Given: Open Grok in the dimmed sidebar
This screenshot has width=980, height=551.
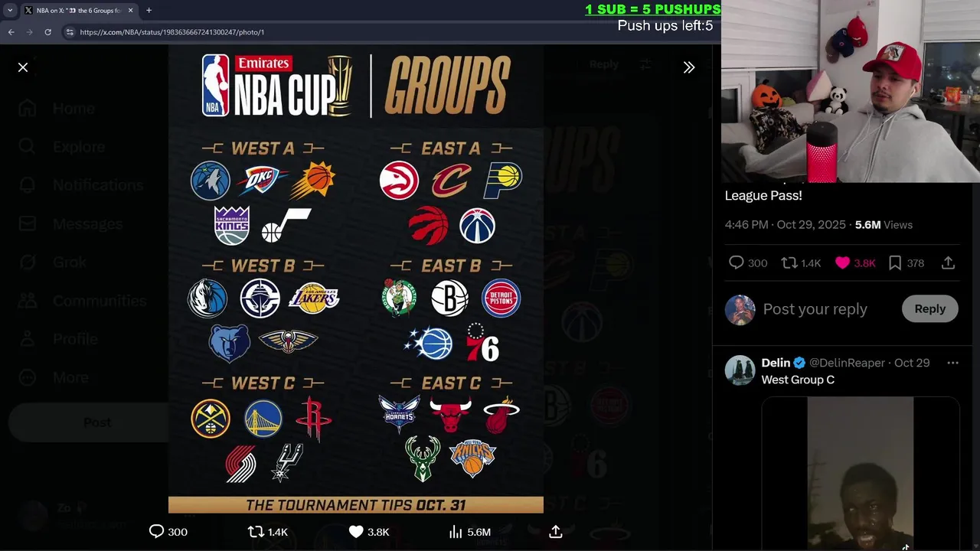Looking at the screenshot, I should coord(52,262).
